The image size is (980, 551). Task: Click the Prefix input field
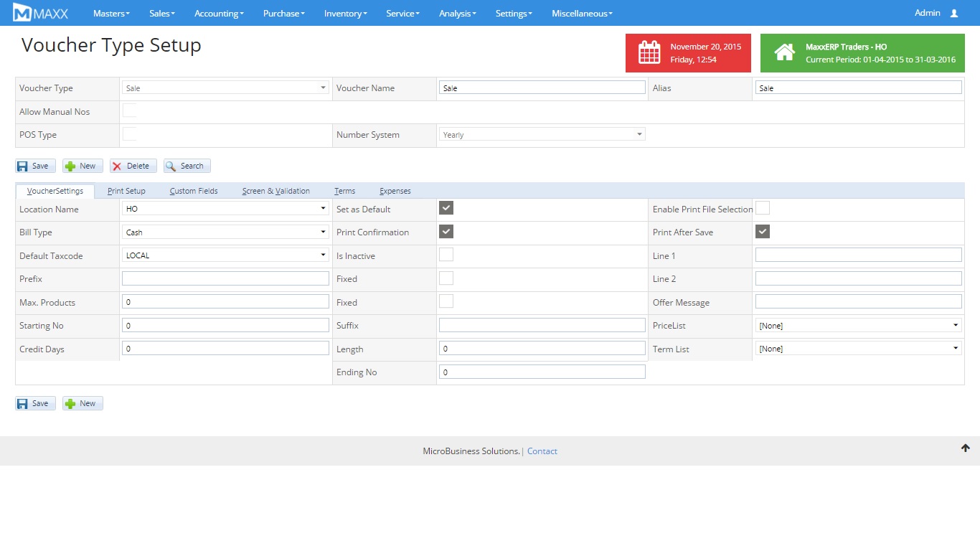coord(225,278)
